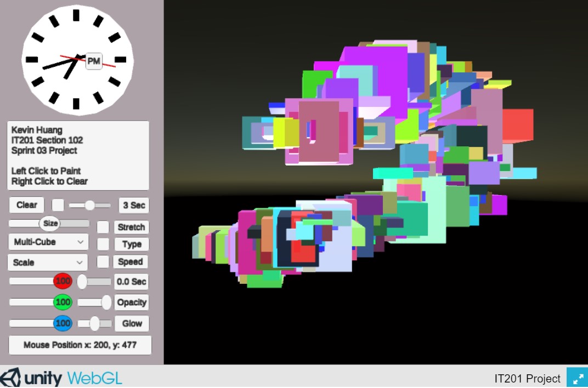Enable the Stretch checkbox

(x=103, y=227)
